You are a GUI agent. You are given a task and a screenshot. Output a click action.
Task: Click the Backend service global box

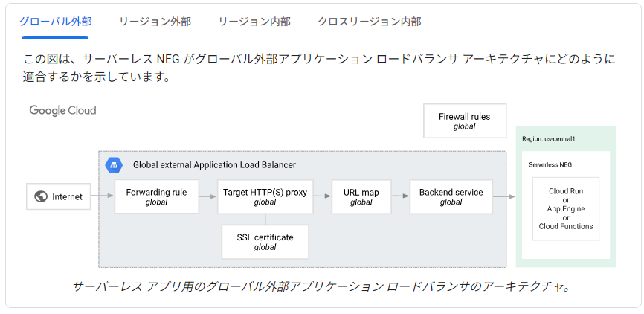click(451, 196)
